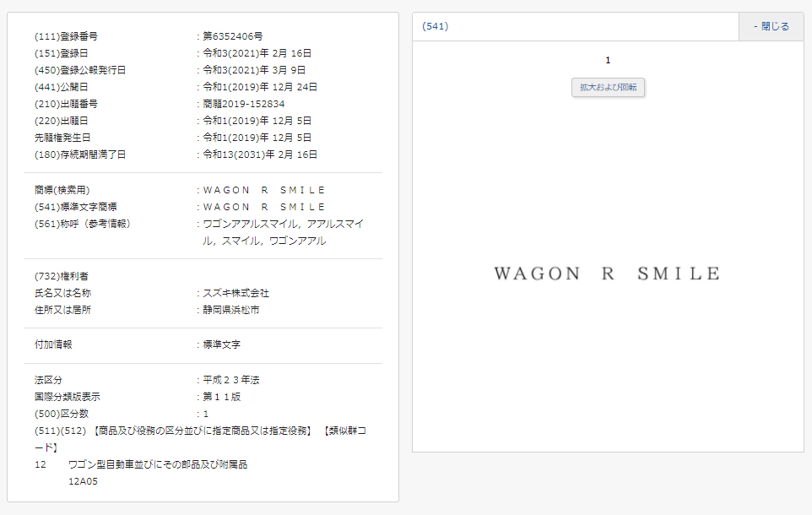This screenshot has height=515, width=812.
Task: Select the 住所又は居所 label
Action: click(62, 310)
